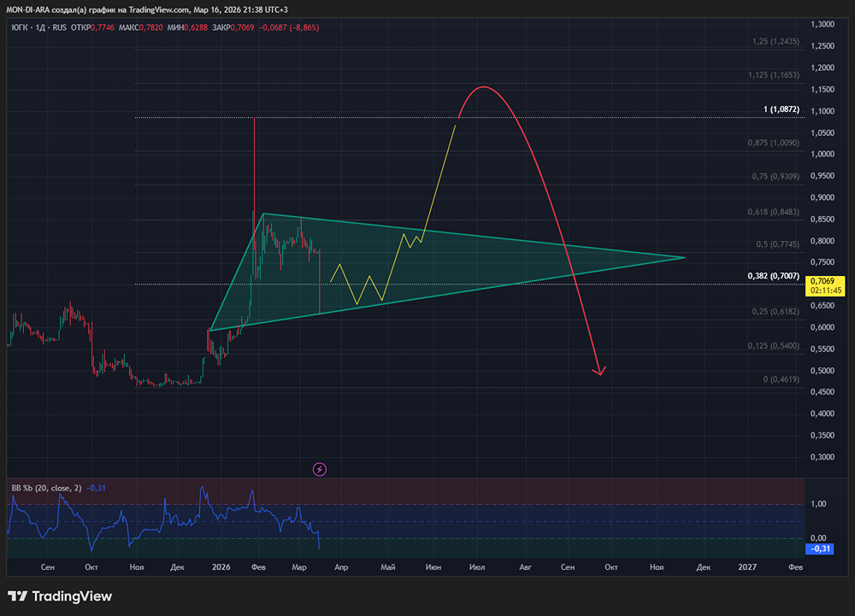
Task: Click the red arrowhead of the forecast curve
Action: point(600,372)
